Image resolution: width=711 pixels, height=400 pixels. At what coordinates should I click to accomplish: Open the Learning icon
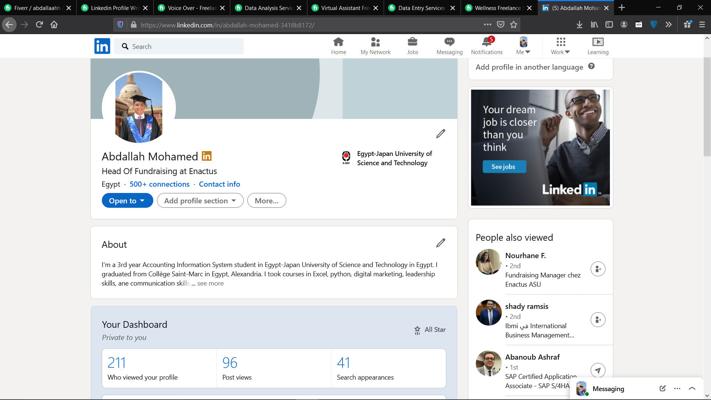coord(597,45)
